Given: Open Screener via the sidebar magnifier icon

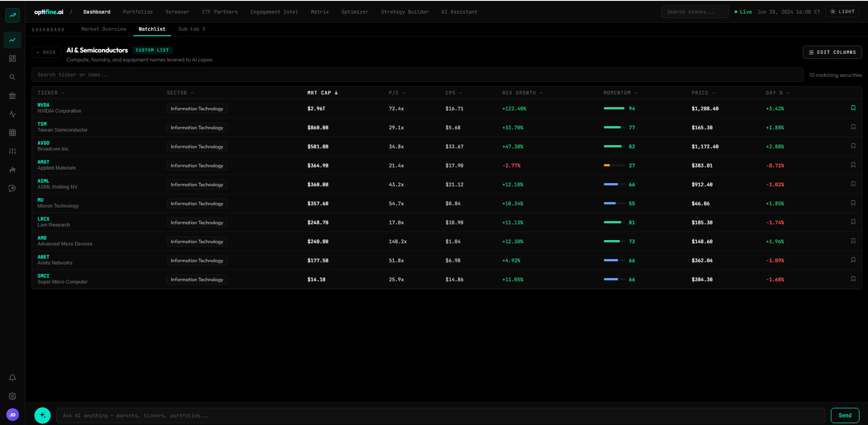Looking at the screenshot, I should pos(13,77).
